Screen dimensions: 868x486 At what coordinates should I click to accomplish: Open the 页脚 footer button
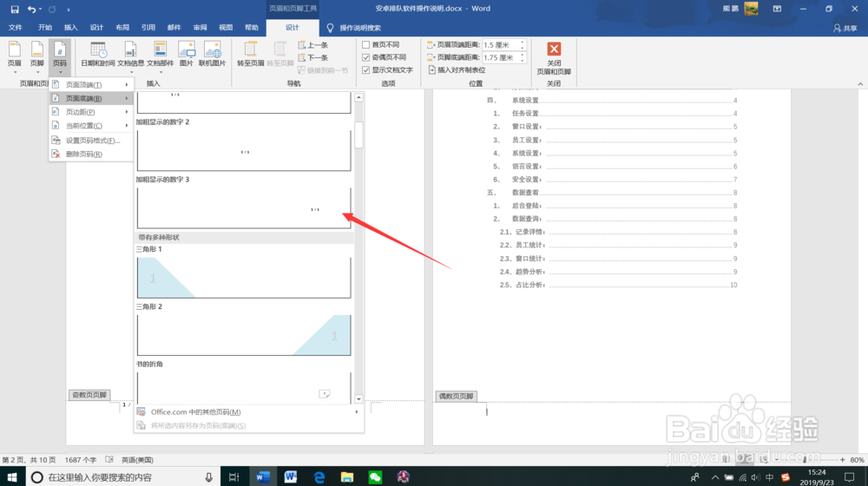[37, 57]
